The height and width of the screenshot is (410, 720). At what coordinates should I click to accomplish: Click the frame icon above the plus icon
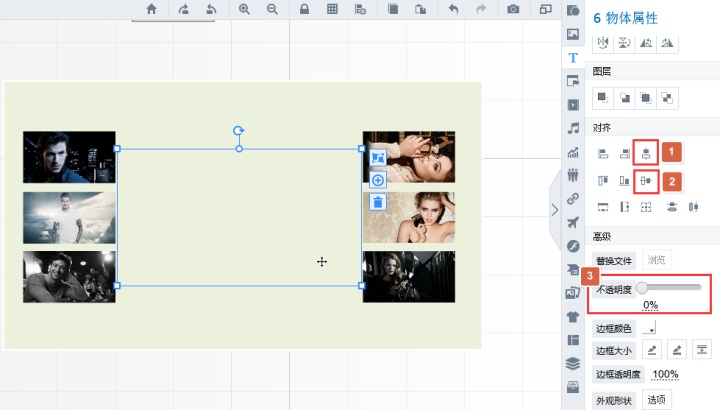377,158
